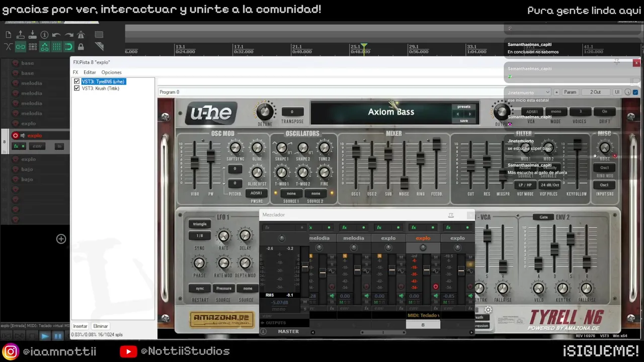Screen dimensions: 644x362
Task: Add new track plus icon
Action: [x=61, y=239]
